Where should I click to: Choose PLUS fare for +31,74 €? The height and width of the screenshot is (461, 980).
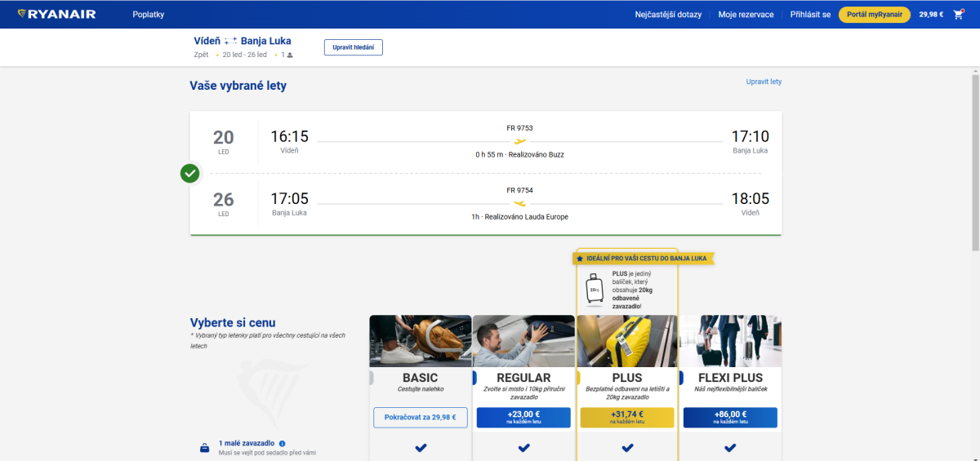[626, 418]
